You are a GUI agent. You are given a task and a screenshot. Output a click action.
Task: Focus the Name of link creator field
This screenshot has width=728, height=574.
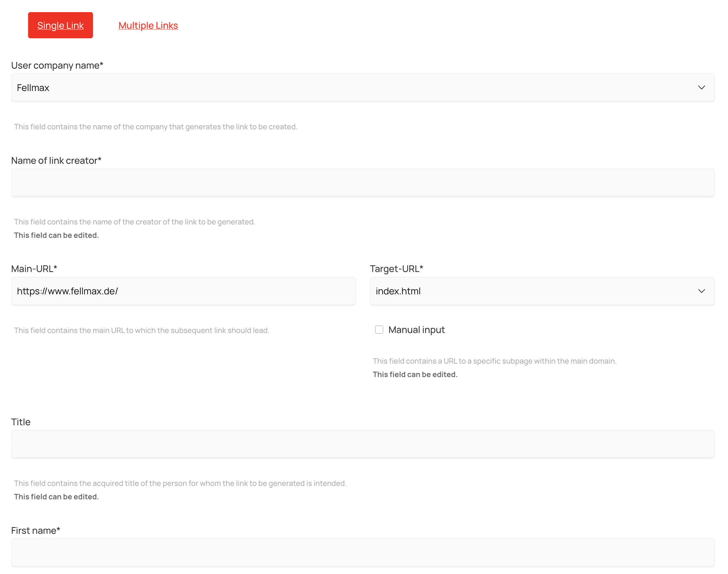click(363, 183)
